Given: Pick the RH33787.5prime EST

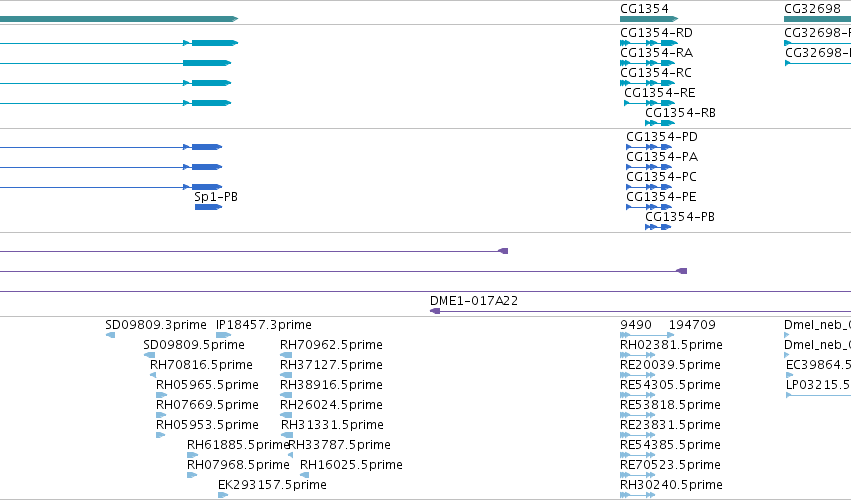Looking at the screenshot, I should click(339, 445).
